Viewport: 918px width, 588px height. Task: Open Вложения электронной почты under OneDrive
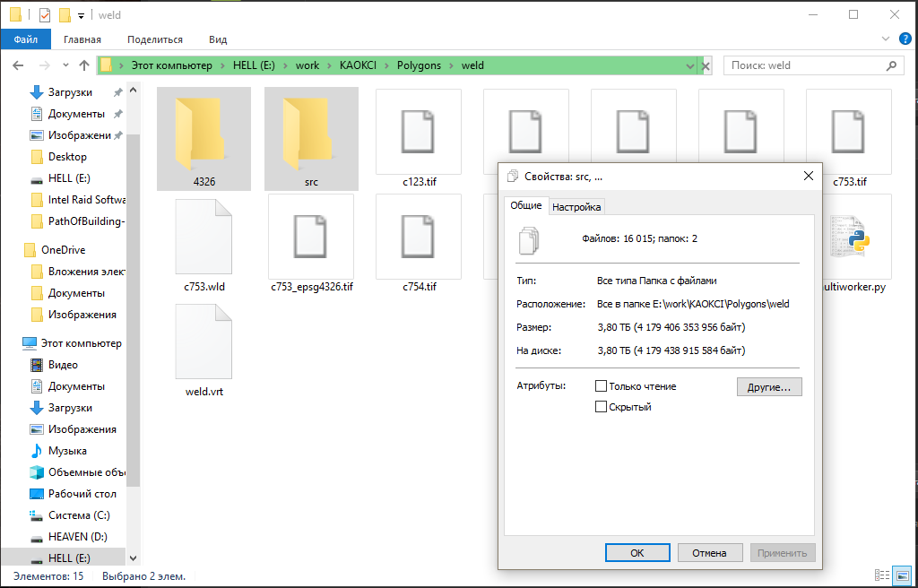pos(87,272)
